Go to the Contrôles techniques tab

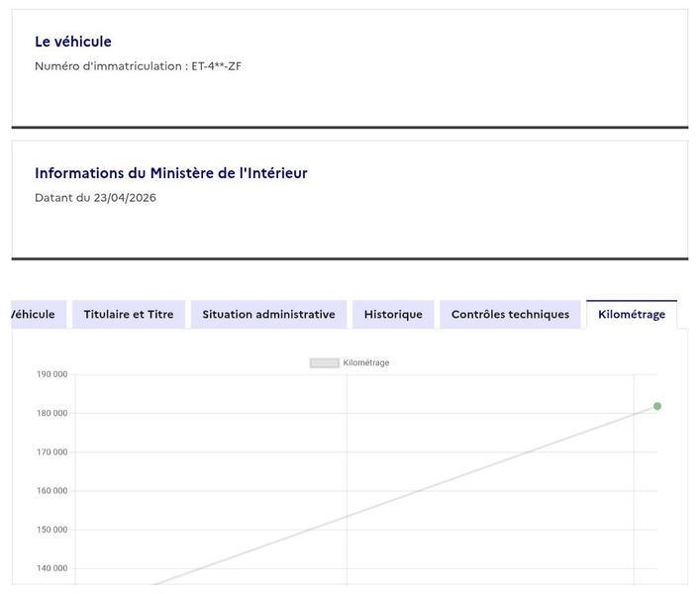[x=510, y=315]
